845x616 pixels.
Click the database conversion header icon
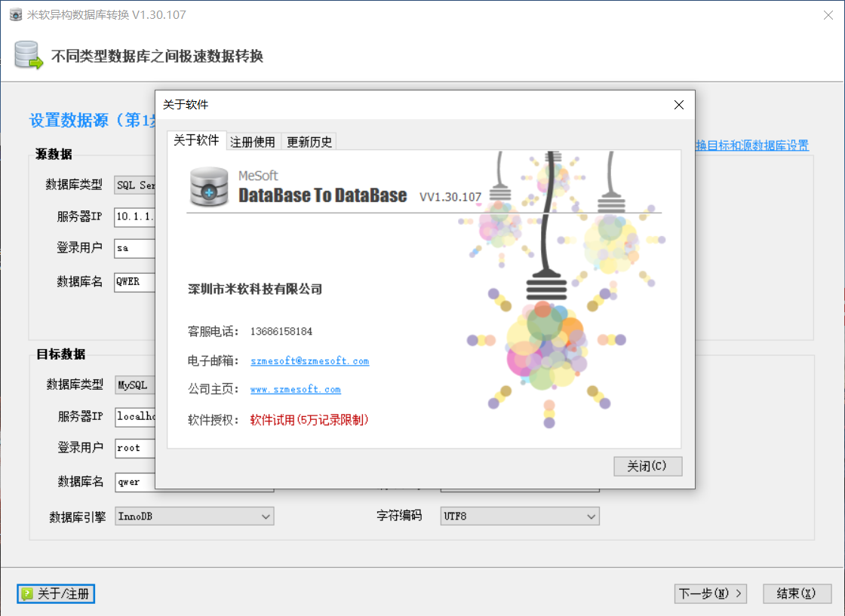(28, 55)
